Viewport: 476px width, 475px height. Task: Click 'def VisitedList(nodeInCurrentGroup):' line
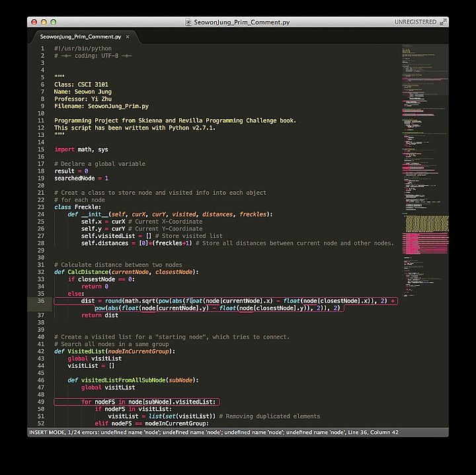[115, 351]
